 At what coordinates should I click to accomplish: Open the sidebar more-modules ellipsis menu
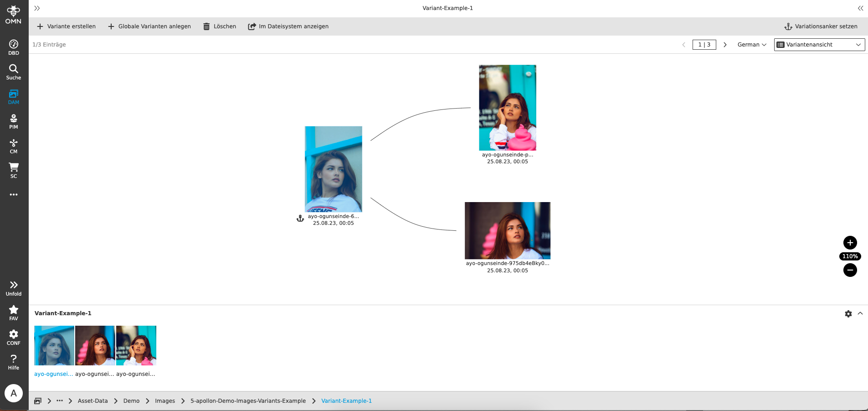coord(13,194)
